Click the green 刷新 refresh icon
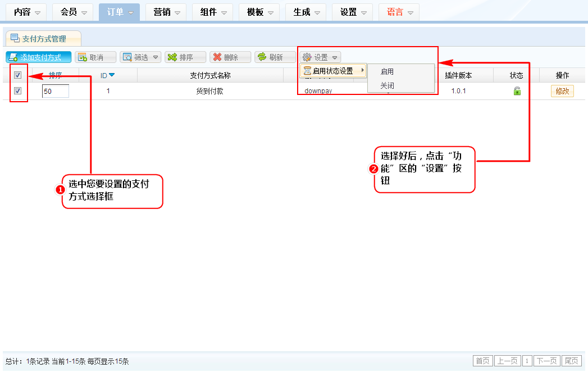 pos(262,57)
